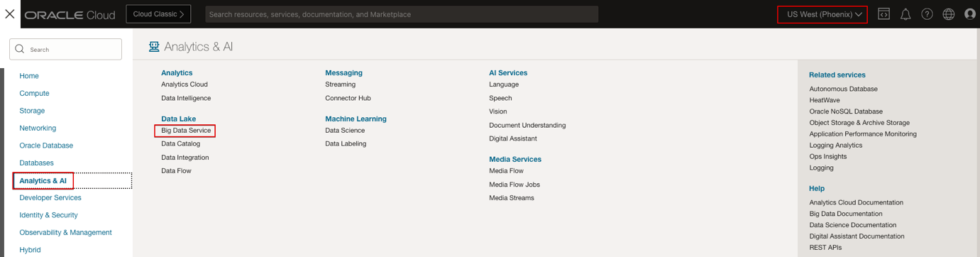
Task: Select Databases in the navigation menu
Action: [36, 163]
